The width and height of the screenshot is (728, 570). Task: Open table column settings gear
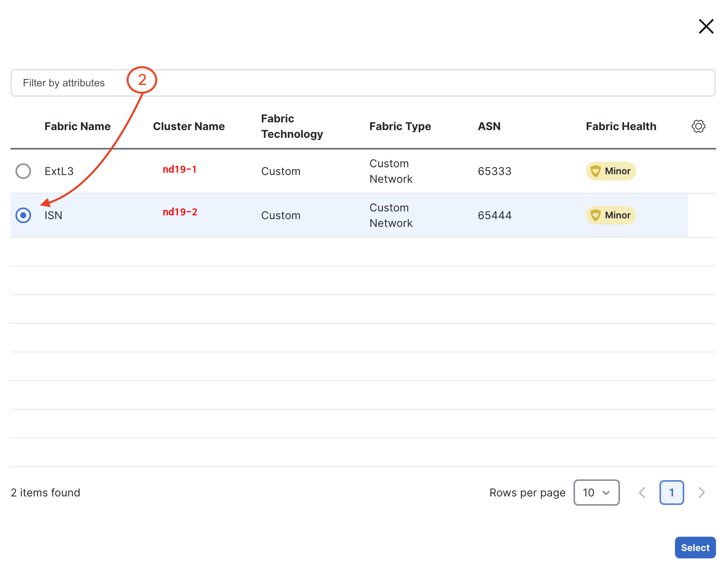click(698, 126)
